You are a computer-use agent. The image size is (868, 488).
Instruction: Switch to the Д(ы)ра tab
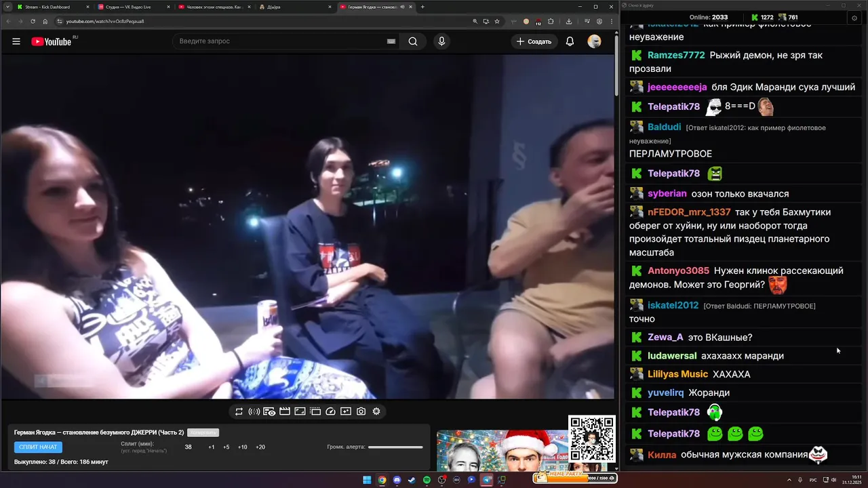(x=295, y=7)
